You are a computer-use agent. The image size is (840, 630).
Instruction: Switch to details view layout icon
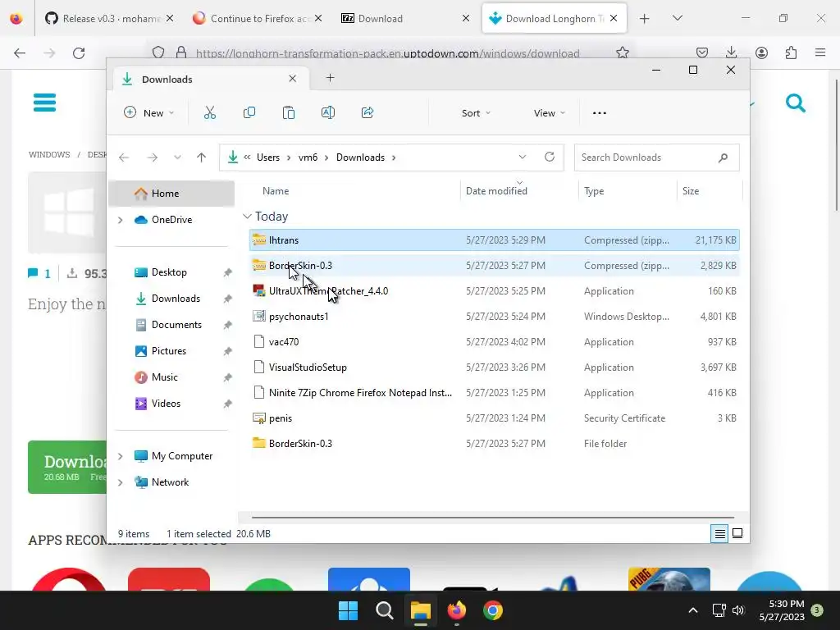tap(719, 533)
